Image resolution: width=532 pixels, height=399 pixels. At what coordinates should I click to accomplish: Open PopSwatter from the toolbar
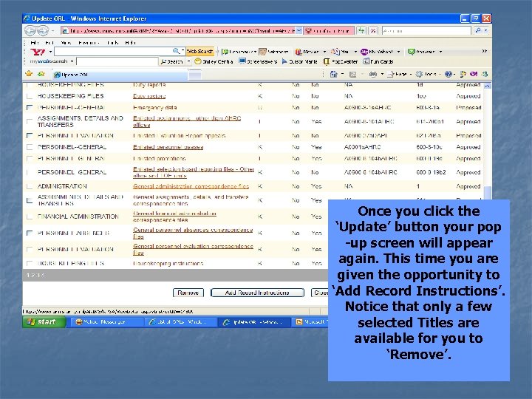click(341, 61)
